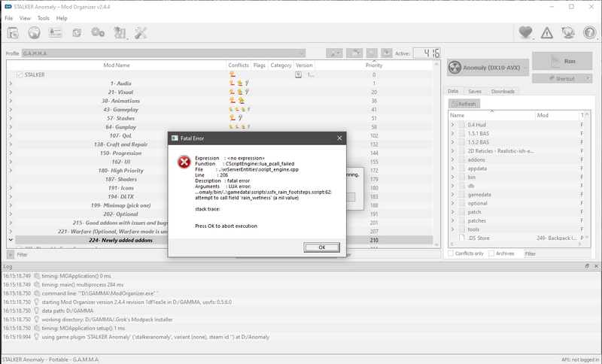Click the Endorse heart icon
The height and width of the screenshot is (364, 602).
click(525, 32)
